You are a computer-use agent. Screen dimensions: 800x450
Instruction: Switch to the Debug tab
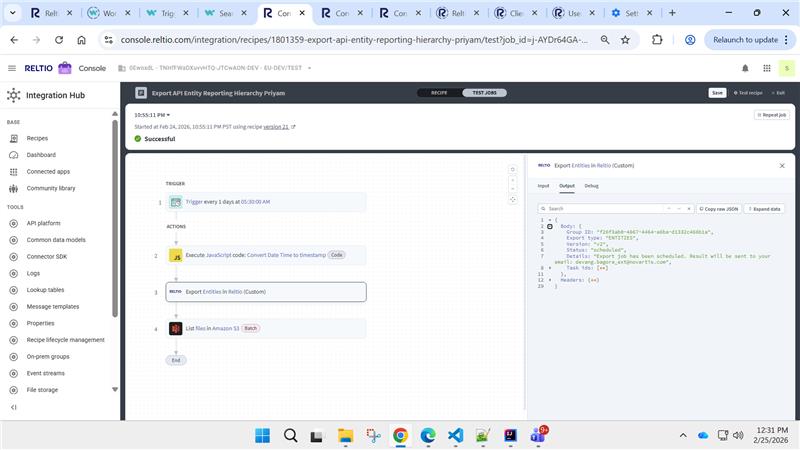point(591,186)
